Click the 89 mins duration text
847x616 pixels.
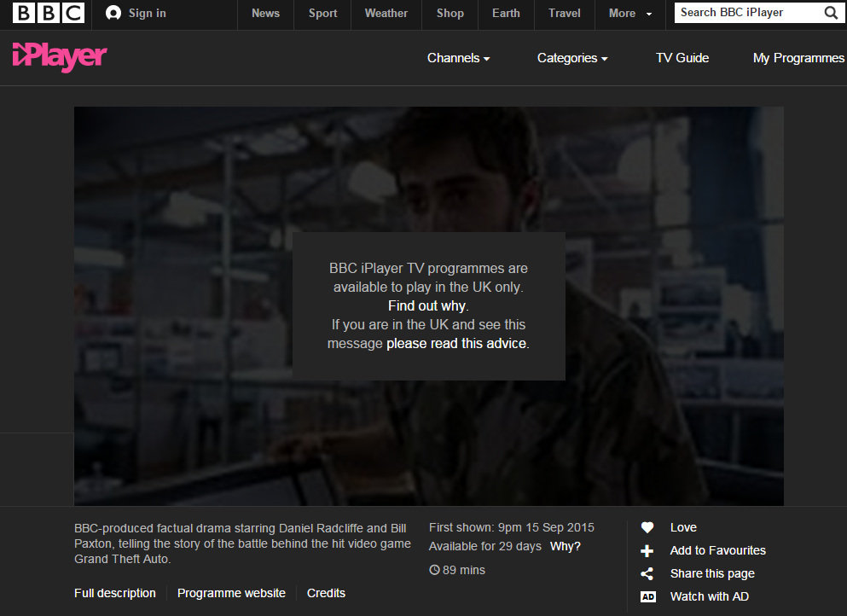[463, 570]
